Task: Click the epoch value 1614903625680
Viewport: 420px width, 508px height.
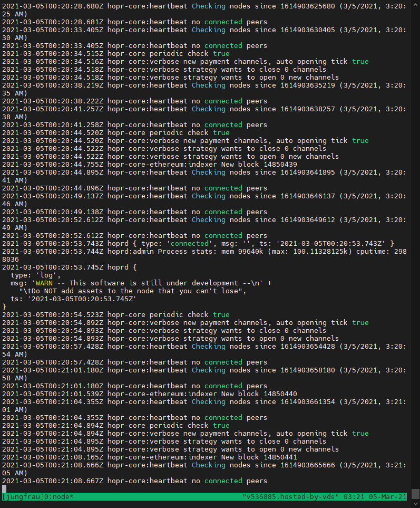Action: (308, 6)
